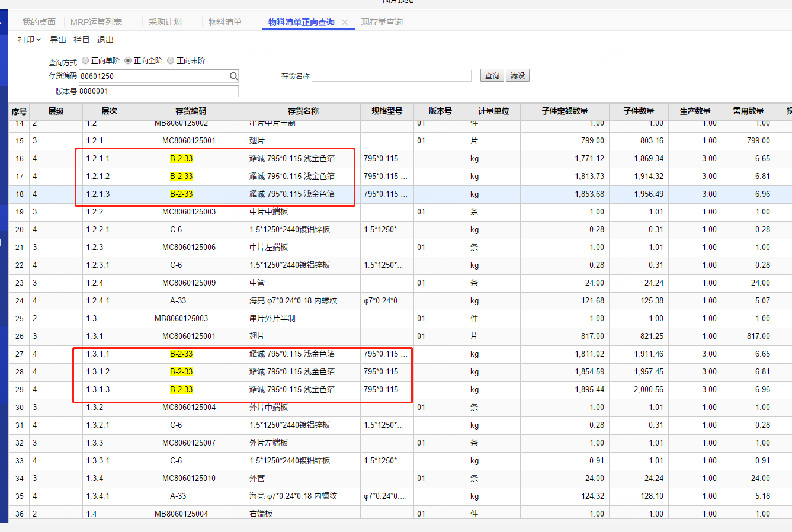Click cell MC8060125007

[x=189, y=443]
